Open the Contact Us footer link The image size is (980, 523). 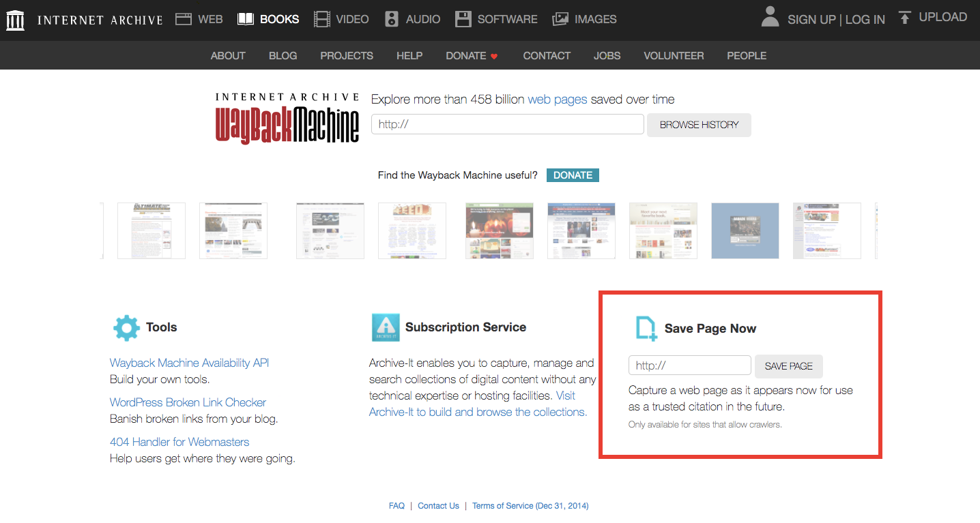pos(438,506)
